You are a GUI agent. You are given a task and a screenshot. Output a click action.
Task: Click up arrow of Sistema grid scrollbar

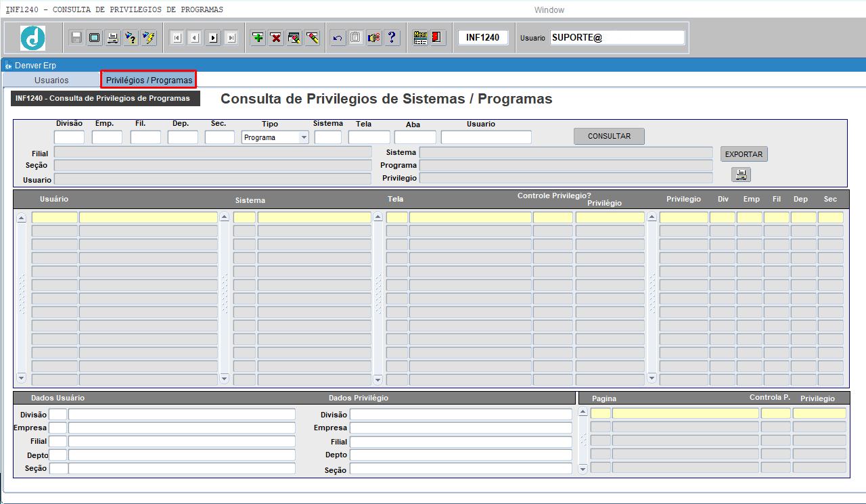[225, 218]
